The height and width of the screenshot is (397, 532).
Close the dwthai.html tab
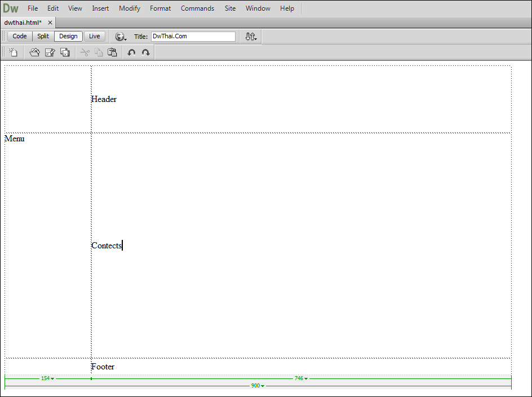(x=50, y=23)
